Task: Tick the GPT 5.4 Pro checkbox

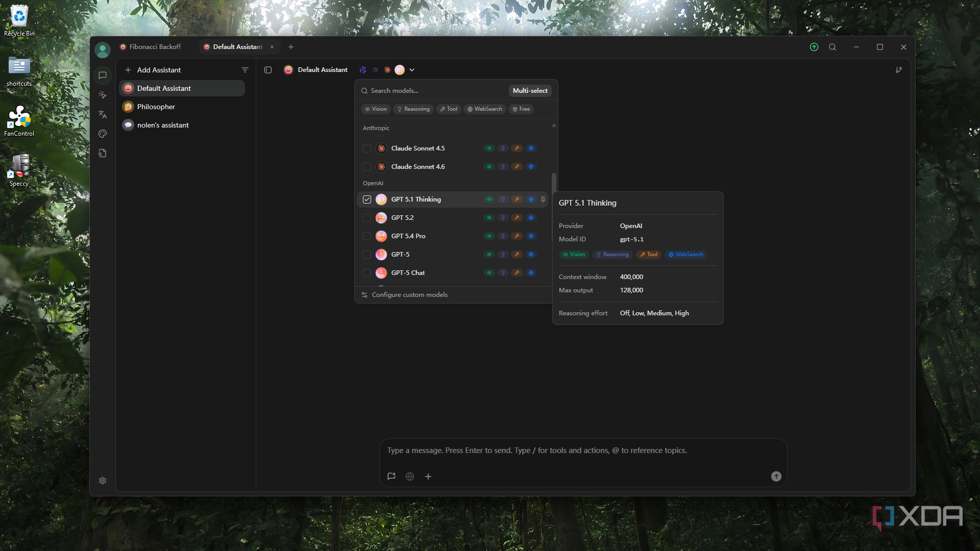Action: pos(367,236)
